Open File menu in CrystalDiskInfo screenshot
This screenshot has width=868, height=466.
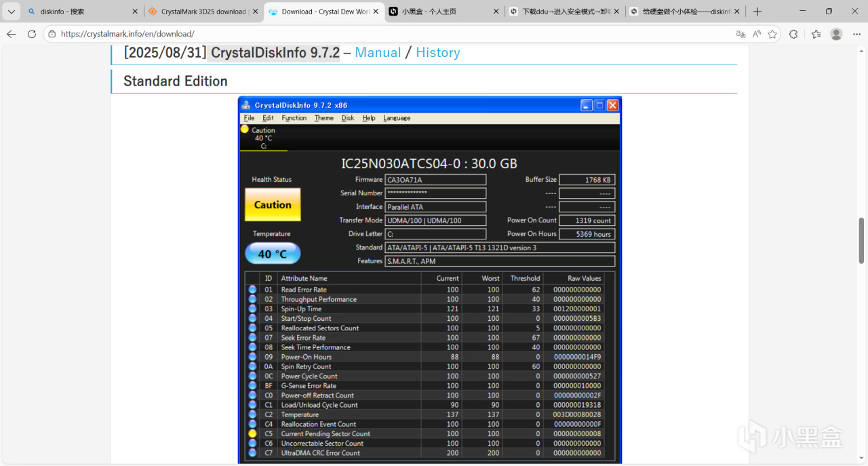(249, 118)
